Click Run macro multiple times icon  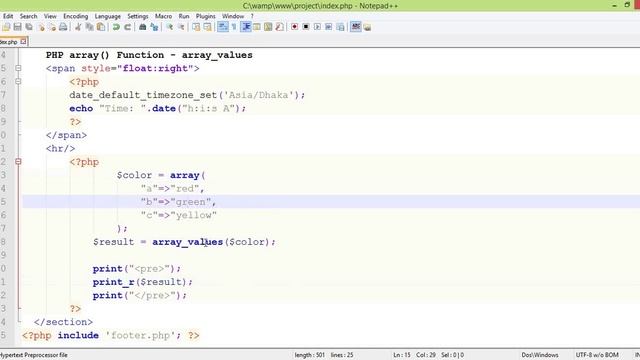point(329,27)
